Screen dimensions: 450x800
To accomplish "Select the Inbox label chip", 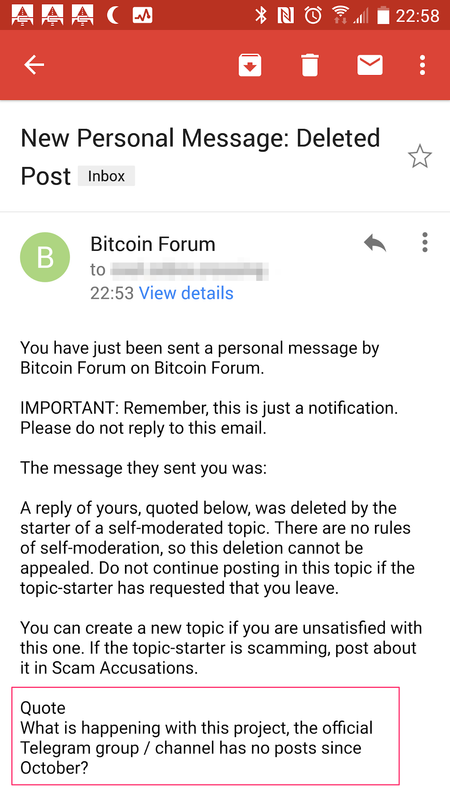I will pyautogui.click(x=106, y=176).
